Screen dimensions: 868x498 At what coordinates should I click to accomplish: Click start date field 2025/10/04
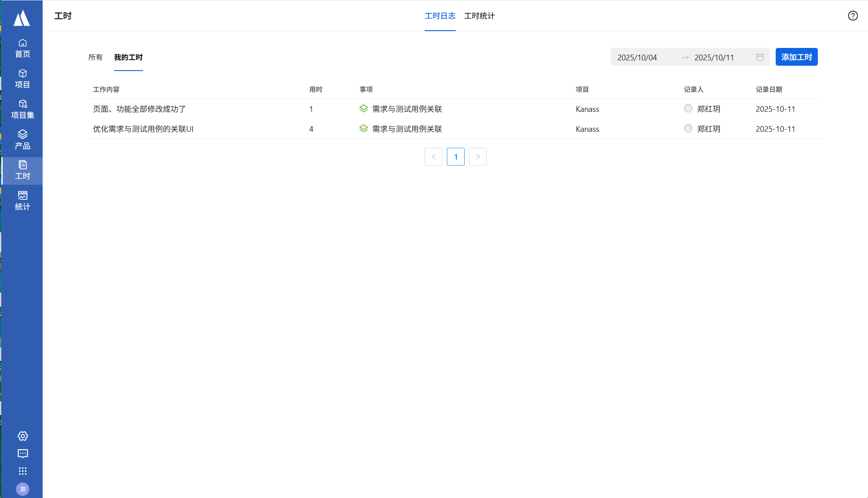tap(637, 58)
